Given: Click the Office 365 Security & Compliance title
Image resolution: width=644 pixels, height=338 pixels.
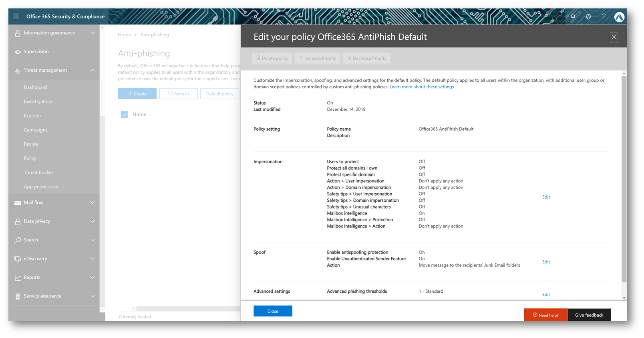Looking at the screenshot, I should 65,16.
